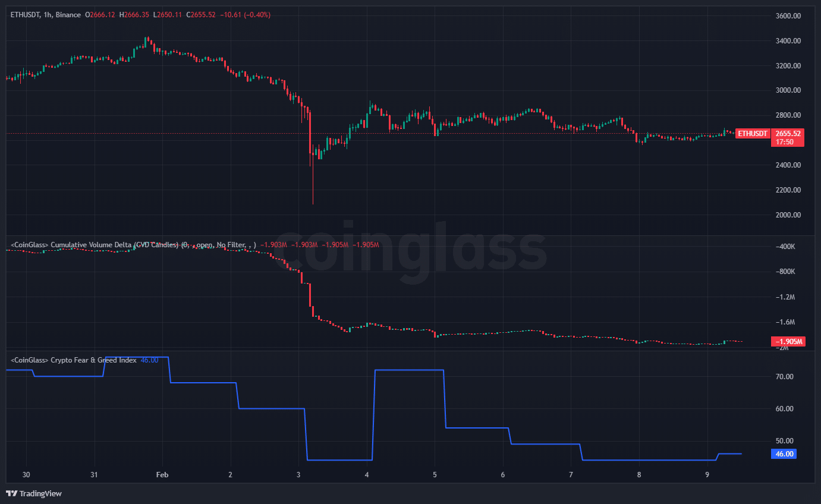Click the red −1.905M label on CVD axis
This screenshot has width=821, height=504.
click(788, 342)
